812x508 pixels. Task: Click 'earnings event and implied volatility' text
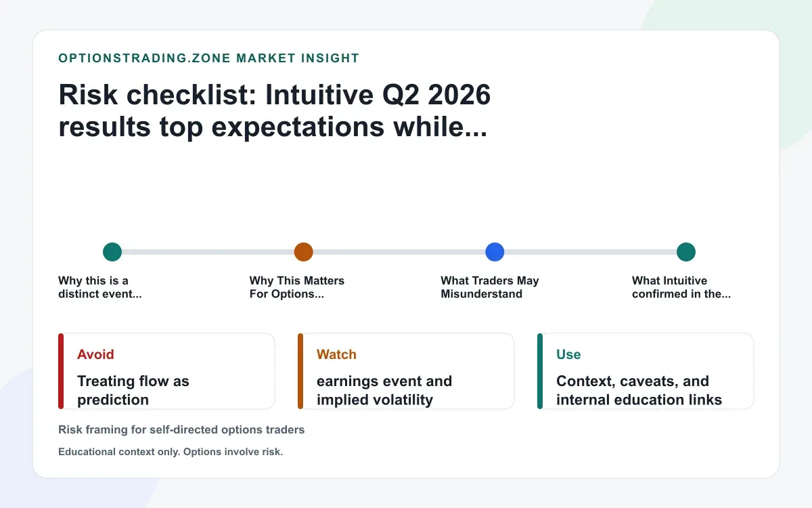[384, 390]
